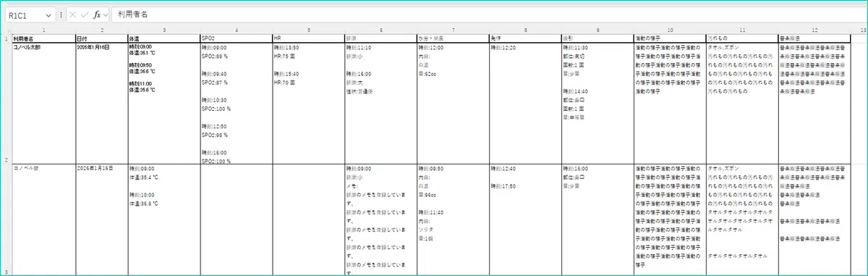The image size is (868, 276).
Task: Select column header 6
Action: (381, 30)
